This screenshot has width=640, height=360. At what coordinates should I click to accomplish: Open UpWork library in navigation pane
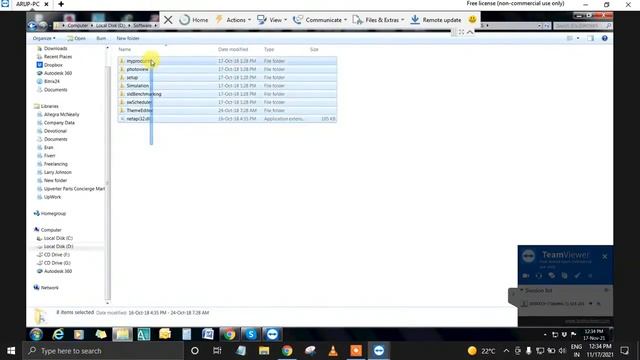pyautogui.click(x=52, y=197)
